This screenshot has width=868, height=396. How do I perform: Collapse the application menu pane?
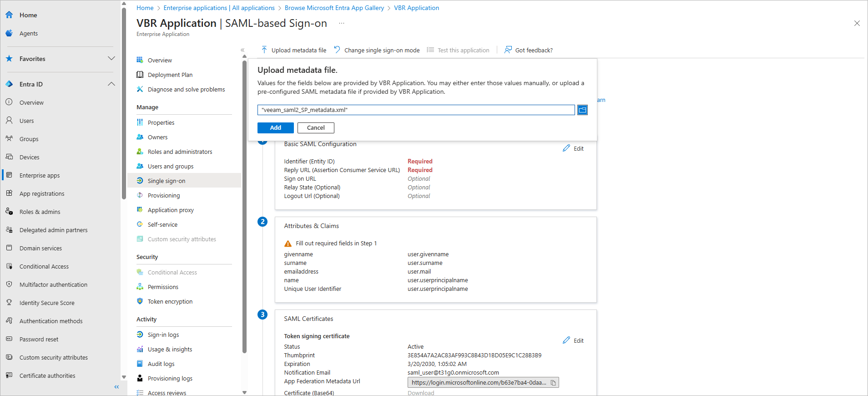(242, 50)
